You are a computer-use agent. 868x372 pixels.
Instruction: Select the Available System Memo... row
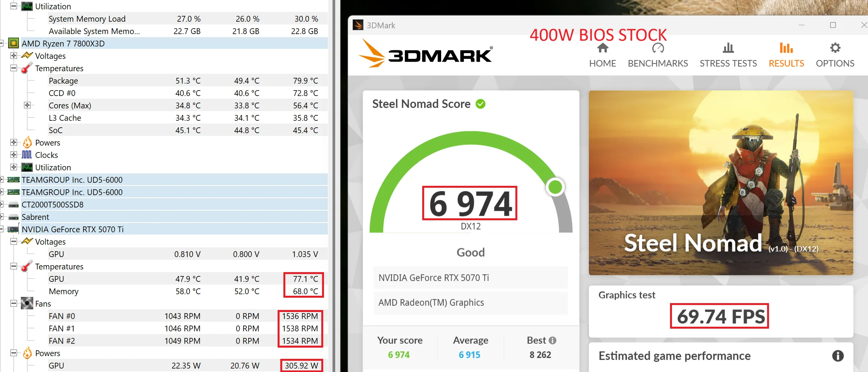click(x=188, y=31)
